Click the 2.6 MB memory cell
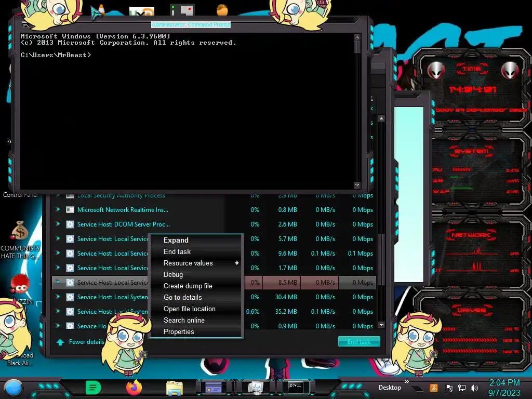 tap(287, 224)
